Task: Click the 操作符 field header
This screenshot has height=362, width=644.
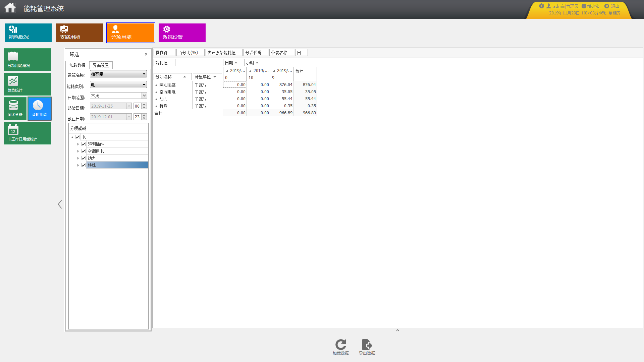Action: point(164,53)
